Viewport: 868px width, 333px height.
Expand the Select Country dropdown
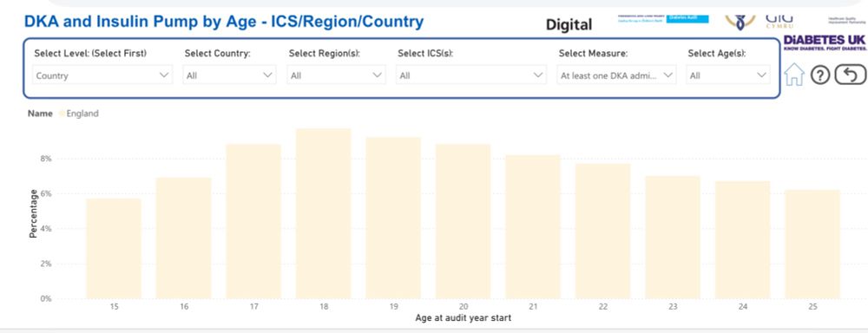(229, 75)
